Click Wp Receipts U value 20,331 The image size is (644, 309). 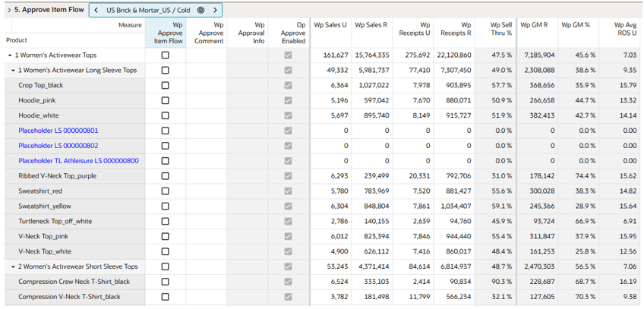pos(420,176)
